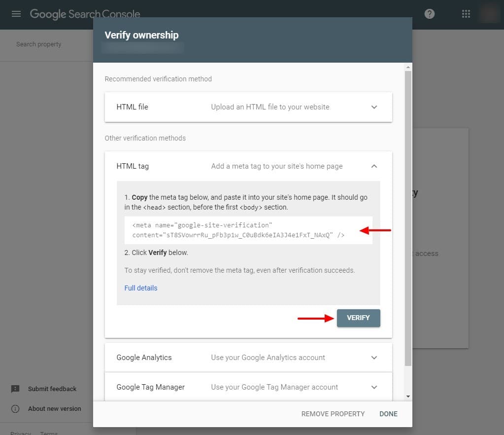Open Submit feedback in sidebar

coord(52,389)
